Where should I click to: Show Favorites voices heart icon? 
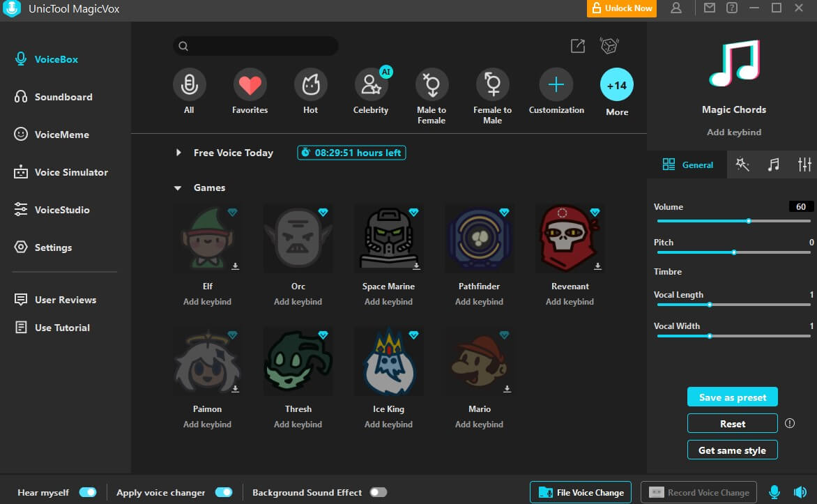[250, 84]
